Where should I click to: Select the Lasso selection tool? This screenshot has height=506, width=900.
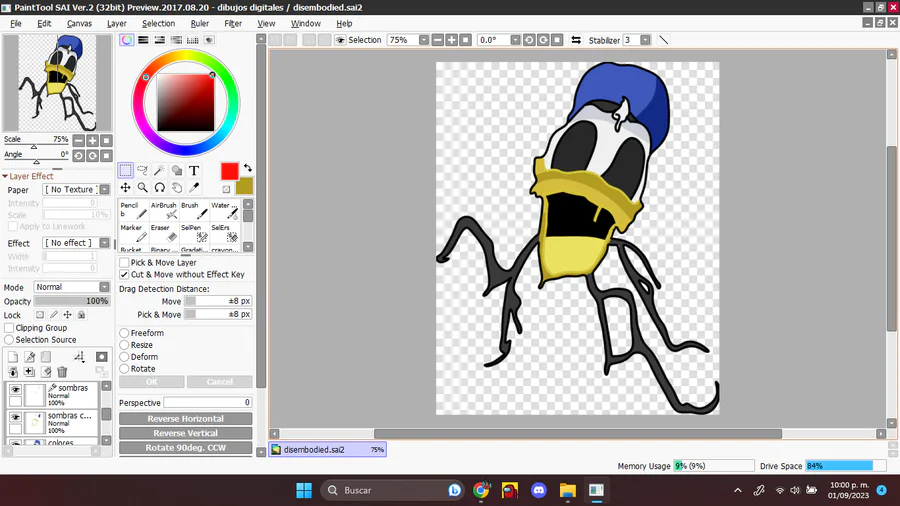pos(142,170)
